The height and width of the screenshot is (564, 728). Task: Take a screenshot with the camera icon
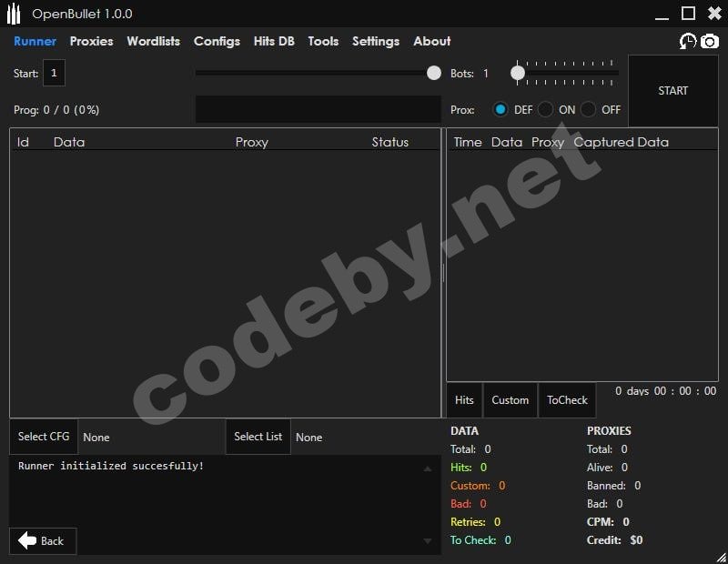coord(710,41)
